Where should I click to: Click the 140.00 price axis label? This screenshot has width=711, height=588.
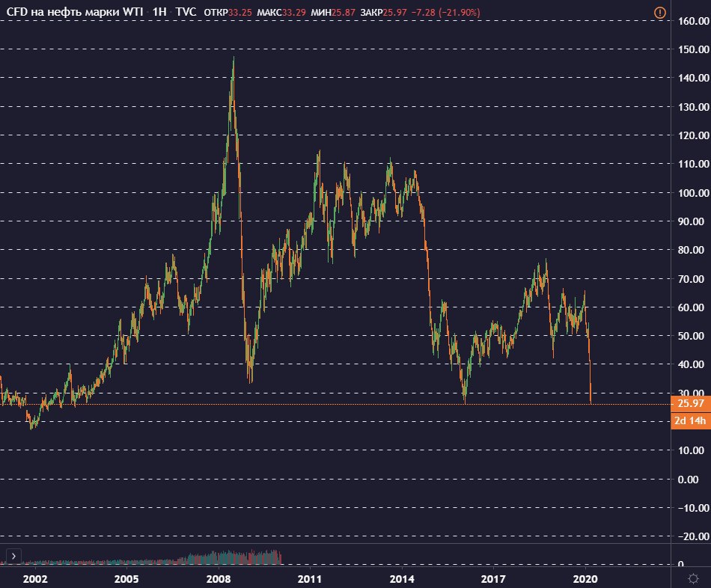(693, 78)
